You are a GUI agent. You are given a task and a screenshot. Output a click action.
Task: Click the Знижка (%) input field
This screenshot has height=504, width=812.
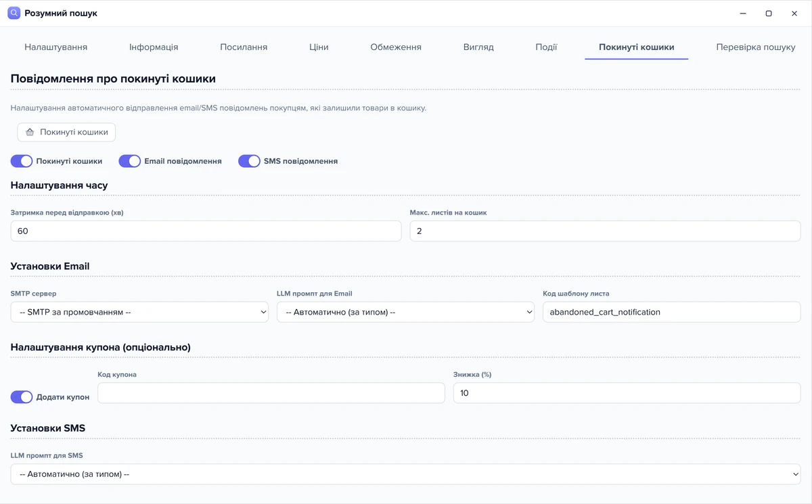627,393
